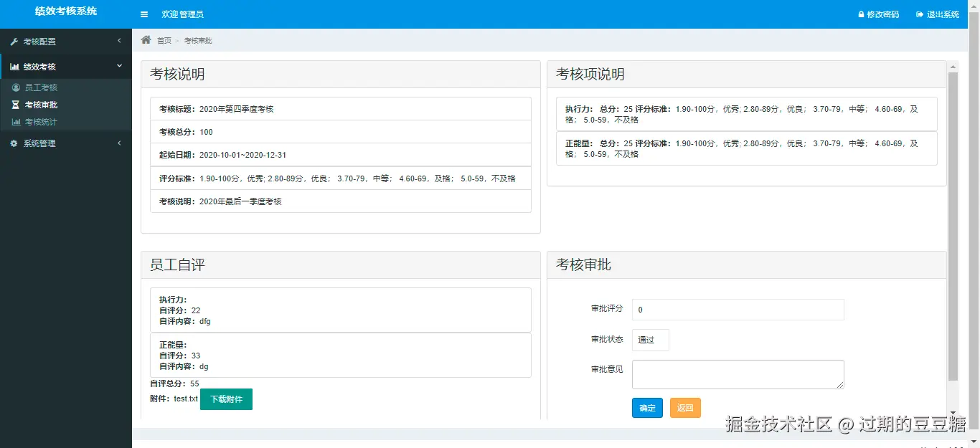Click 欢迎 管理员 header text

coord(182,14)
